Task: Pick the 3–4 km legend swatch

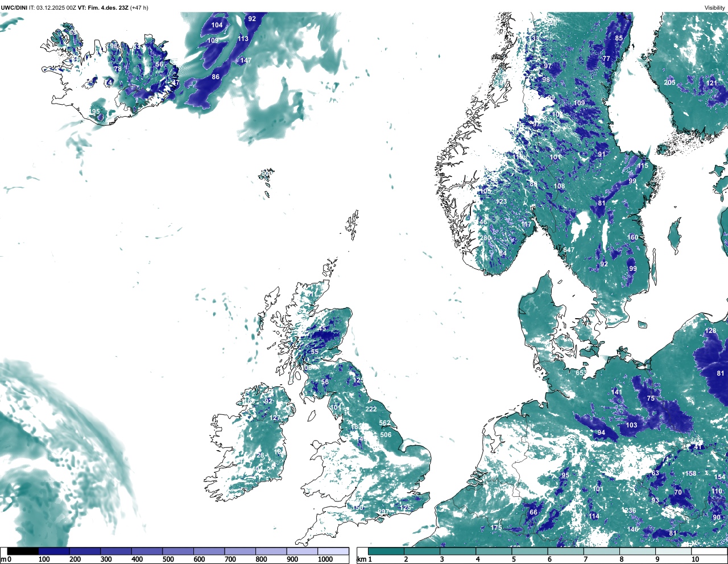Action: [458, 551]
